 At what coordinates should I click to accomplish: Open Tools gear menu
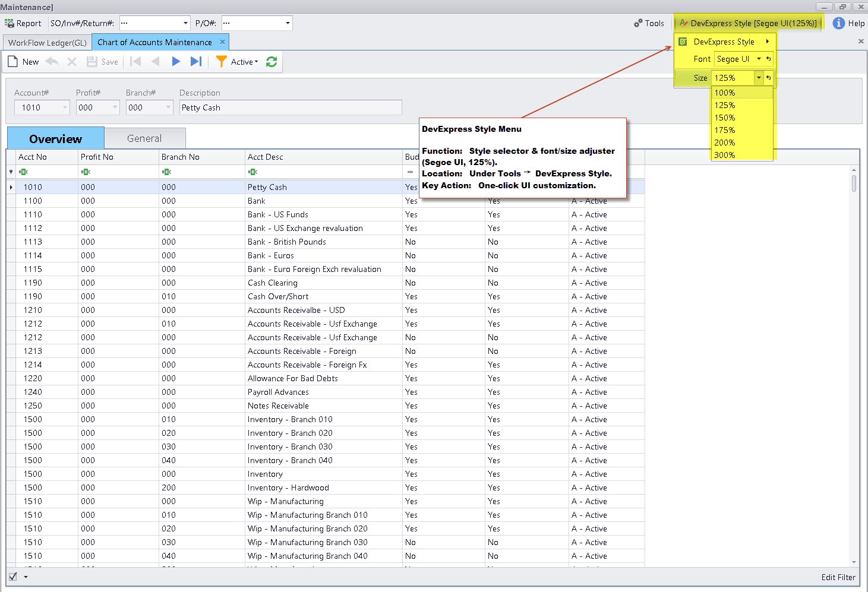coord(648,23)
